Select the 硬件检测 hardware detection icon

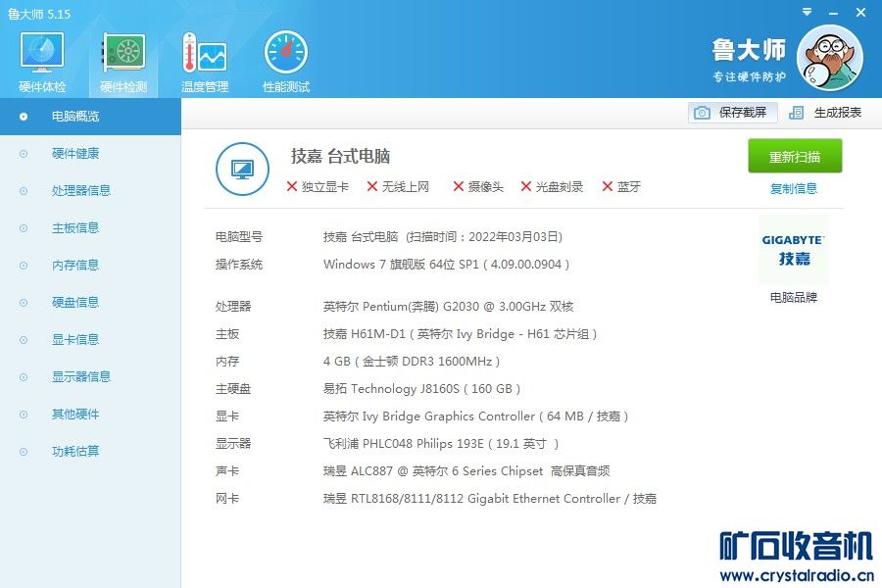point(123,62)
